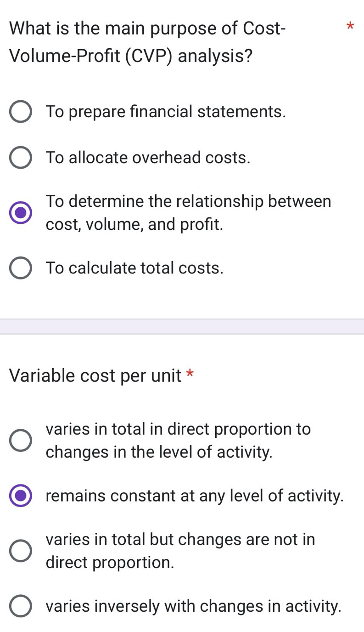Select "To prepare financial statements" radio button
Viewport: 364px width, 632px height.
[x=21, y=112]
